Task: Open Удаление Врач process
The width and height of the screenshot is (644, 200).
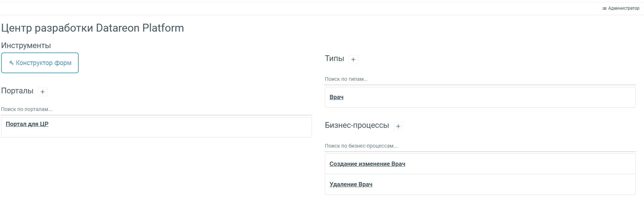Action: (351, 184)
